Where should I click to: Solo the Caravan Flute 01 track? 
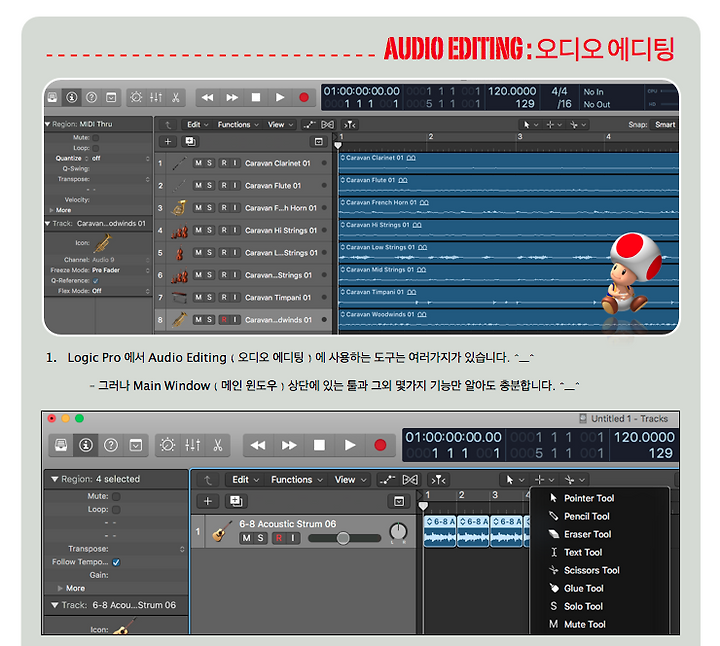[209, 185]
